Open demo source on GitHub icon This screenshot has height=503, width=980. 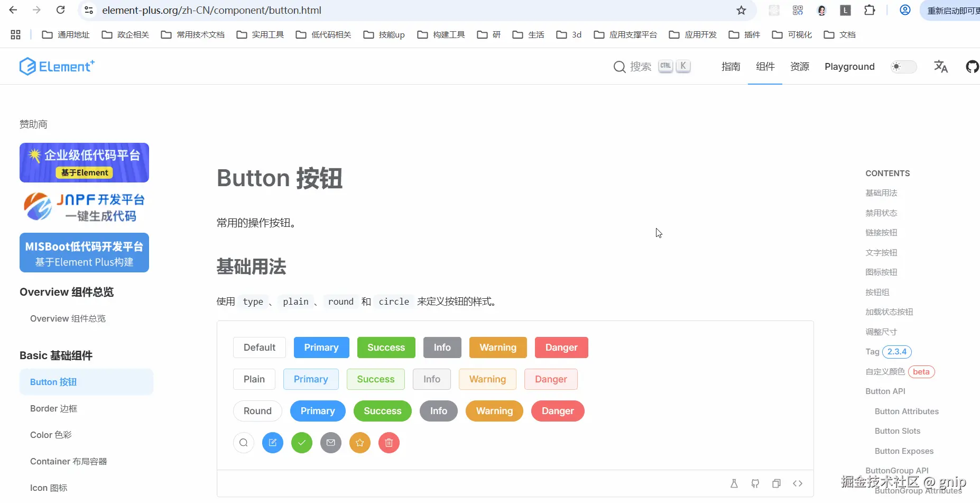click(755, 483)
